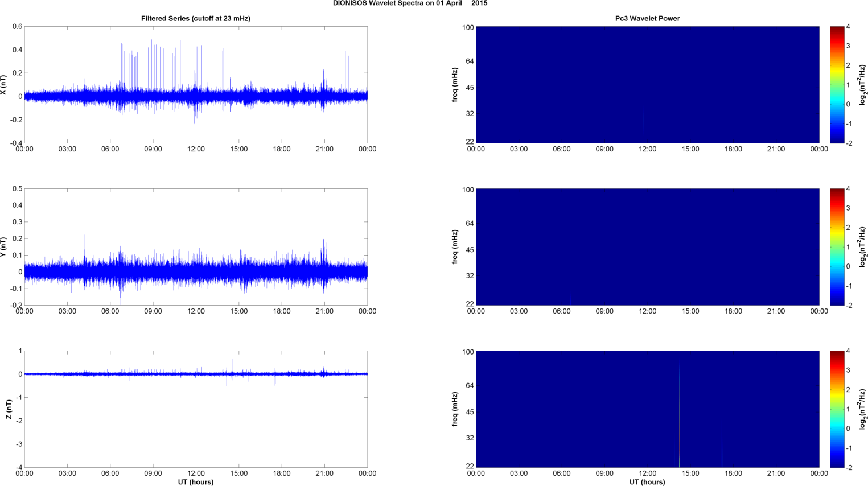Click the bottom Pc3 wavelet spectrogram
Screen dimensions: 868x486
(647, 409)
